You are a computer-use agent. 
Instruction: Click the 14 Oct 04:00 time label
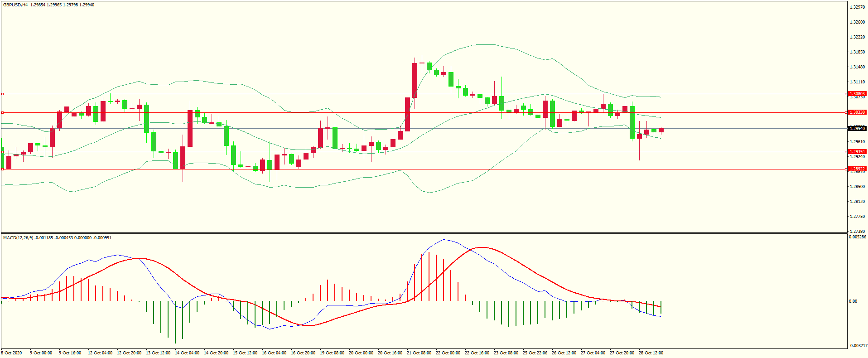187,353
